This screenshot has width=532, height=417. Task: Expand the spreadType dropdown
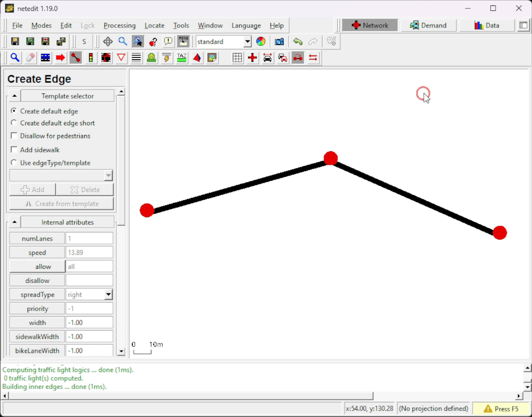pyautogui.click(x=108, y=295)
